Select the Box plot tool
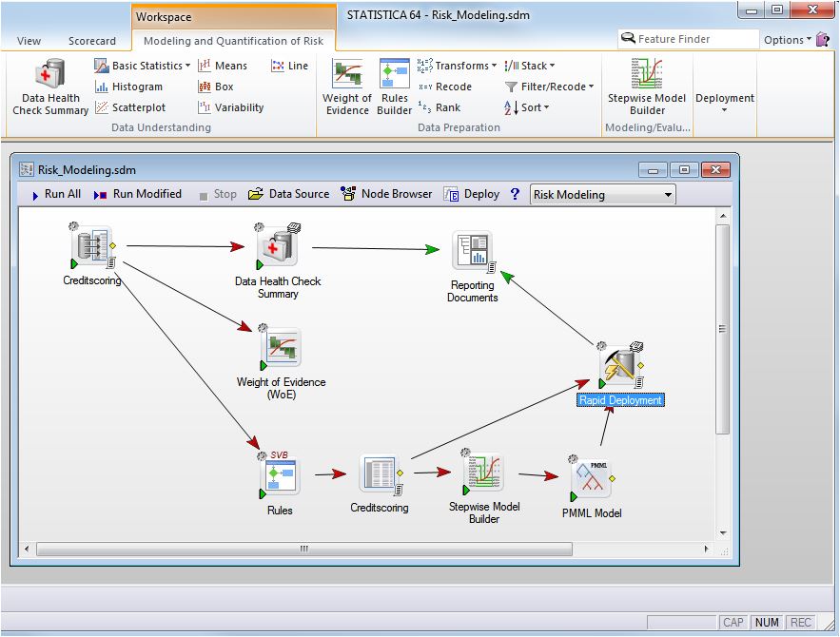 coord(215,87)
